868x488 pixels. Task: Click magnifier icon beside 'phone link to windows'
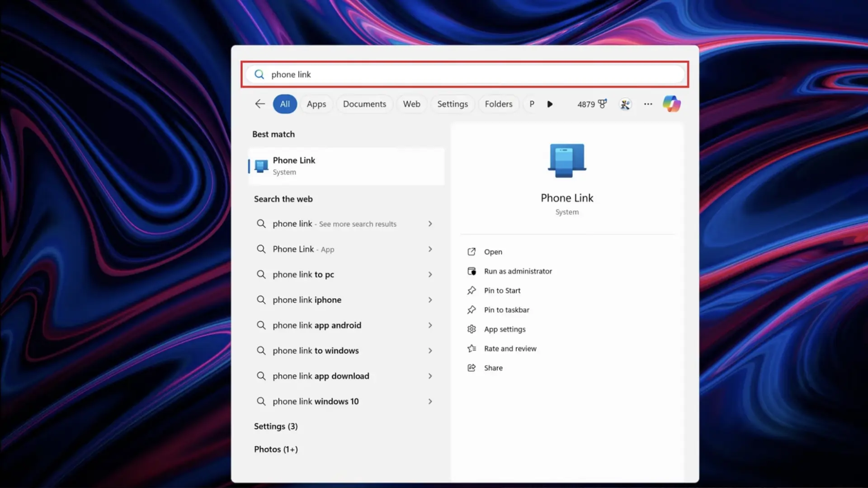261,351
